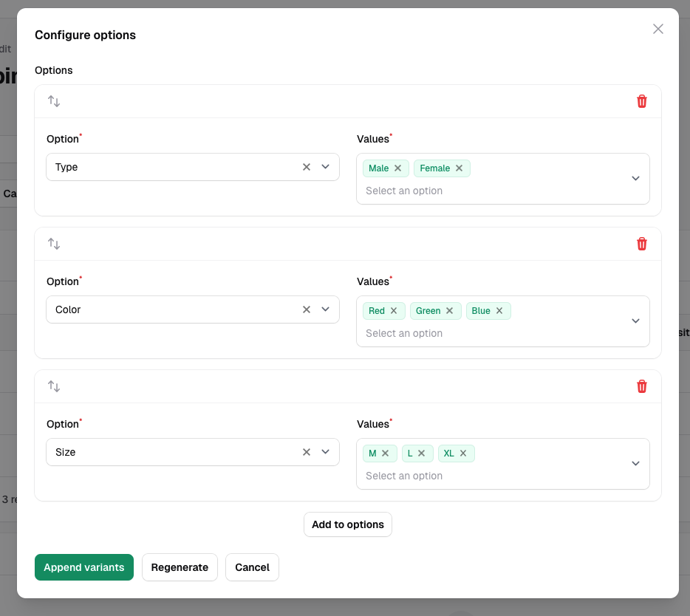690x616 pixels.
Task: Open the Size values dropdown chevron
Action: click(x=635, y=464)
